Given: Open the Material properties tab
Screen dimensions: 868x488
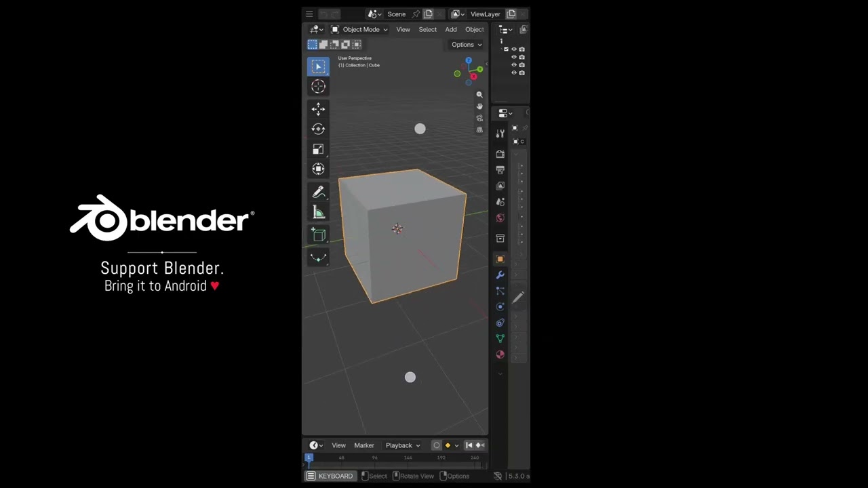Looking at the screenshot, I should tap(500, 354).
